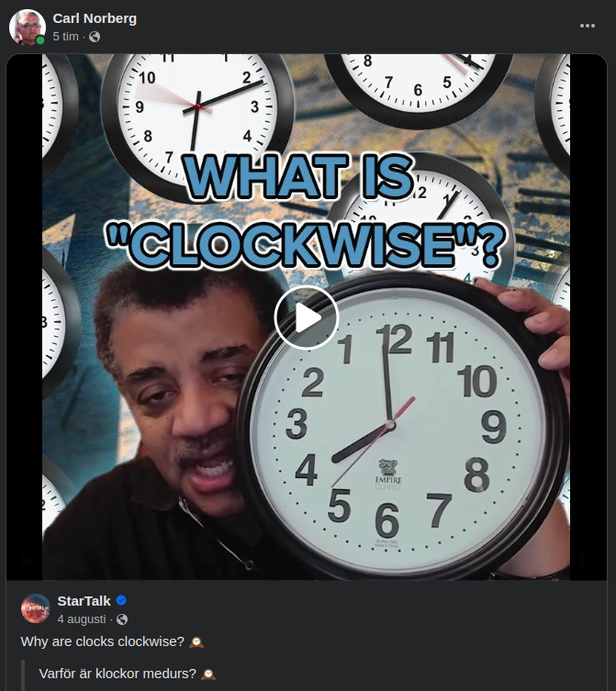Open the '4 augusti' original post date
616x691 pixels.
pos(82,619)
